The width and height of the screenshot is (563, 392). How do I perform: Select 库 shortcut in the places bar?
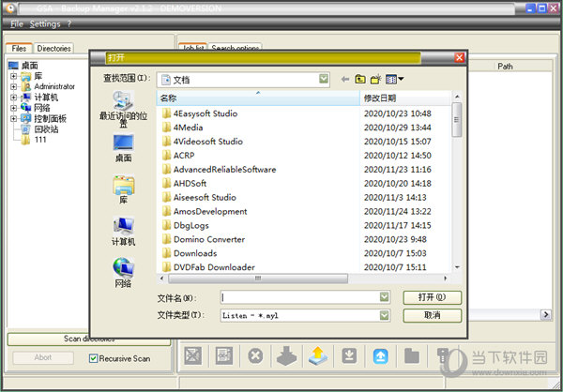click(123, 190)
